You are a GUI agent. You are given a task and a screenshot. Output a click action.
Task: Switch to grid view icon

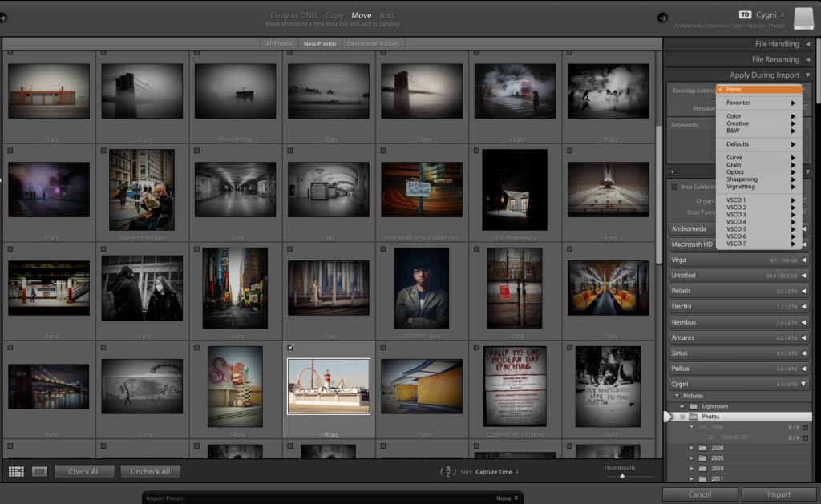(x=16, y=472)
